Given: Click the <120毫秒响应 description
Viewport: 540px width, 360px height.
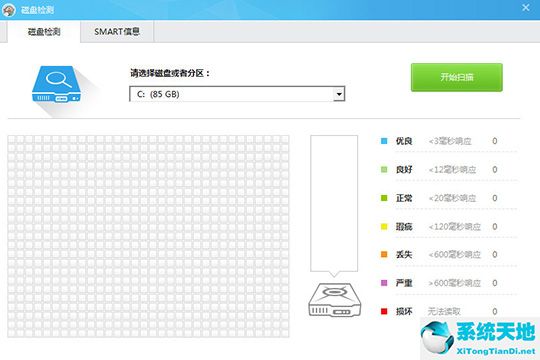Looking at the screenshot, I should tap(454, 227).
